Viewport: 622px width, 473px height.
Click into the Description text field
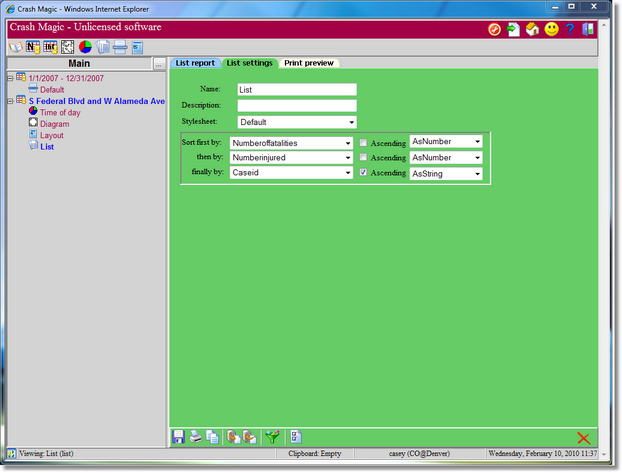tap(296, 106)
